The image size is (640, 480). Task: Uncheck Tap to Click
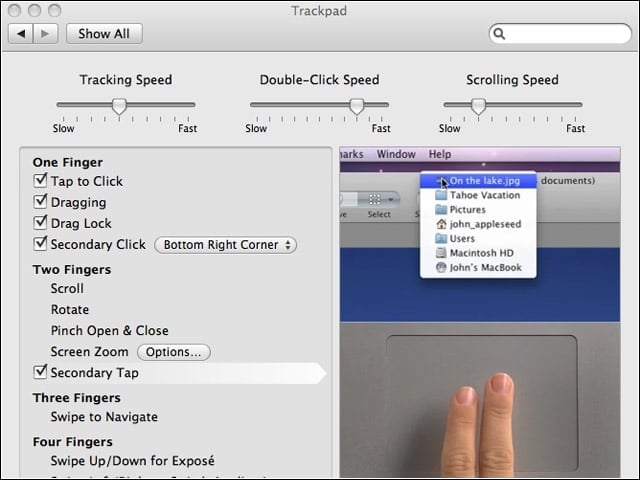40,180
